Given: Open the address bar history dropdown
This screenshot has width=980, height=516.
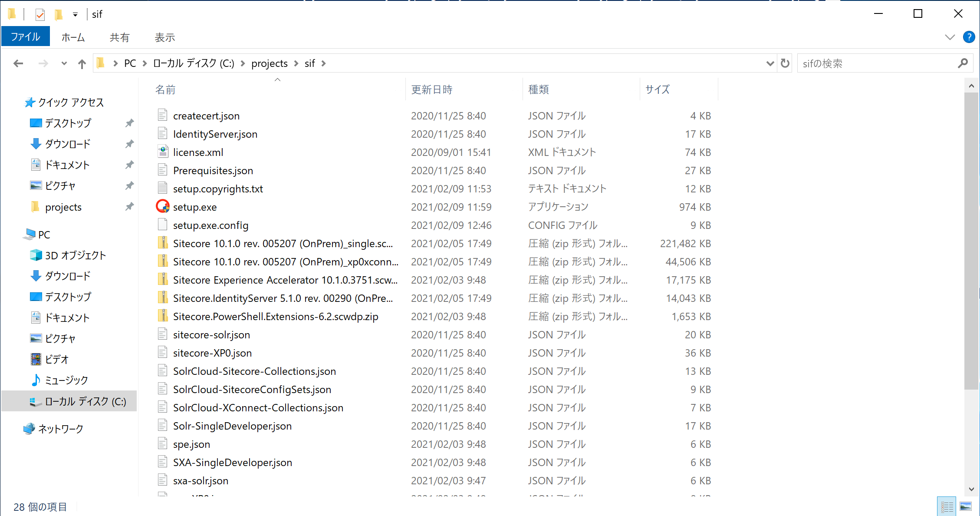Looking at the screenshot, I should [x=770, y=63].
